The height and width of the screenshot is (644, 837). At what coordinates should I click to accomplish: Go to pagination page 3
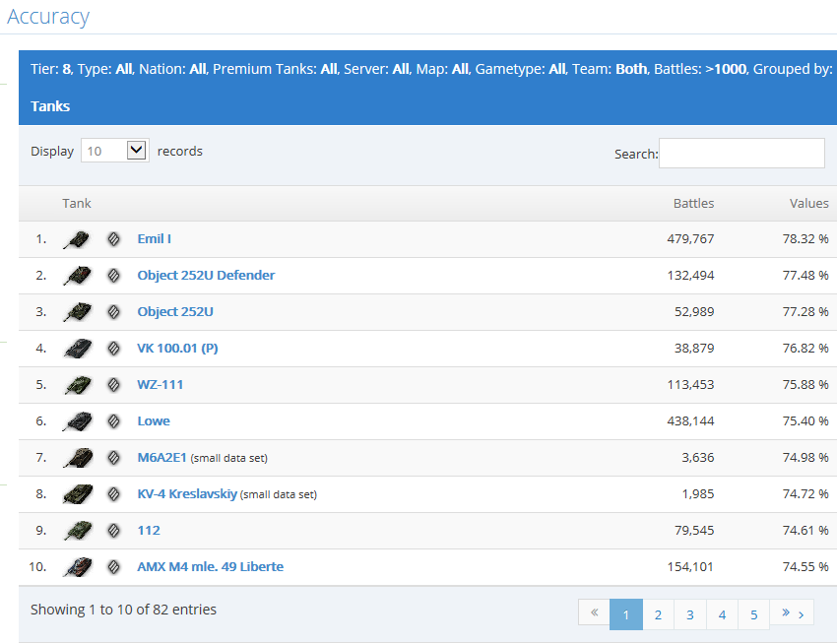click(x=690, y=614)
